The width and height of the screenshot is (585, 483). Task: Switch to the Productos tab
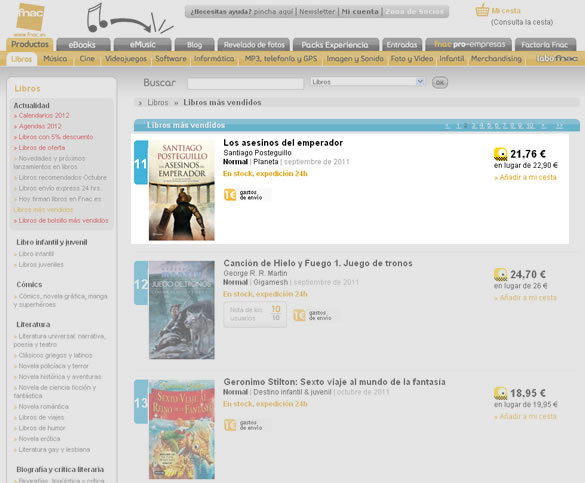(x=30, y=44)
